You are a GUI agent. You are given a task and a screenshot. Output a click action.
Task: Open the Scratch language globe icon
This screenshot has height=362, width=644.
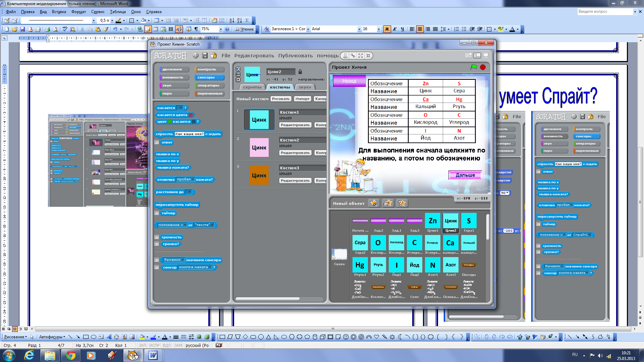(x=196, y=56)
